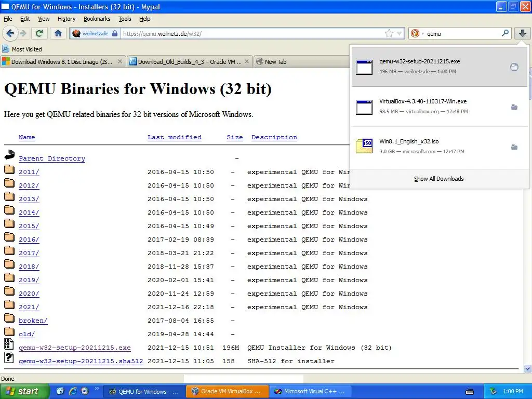Click the padlock site identity icon
The width and height of the screenshot is (532, 399).
click(115, 33)
